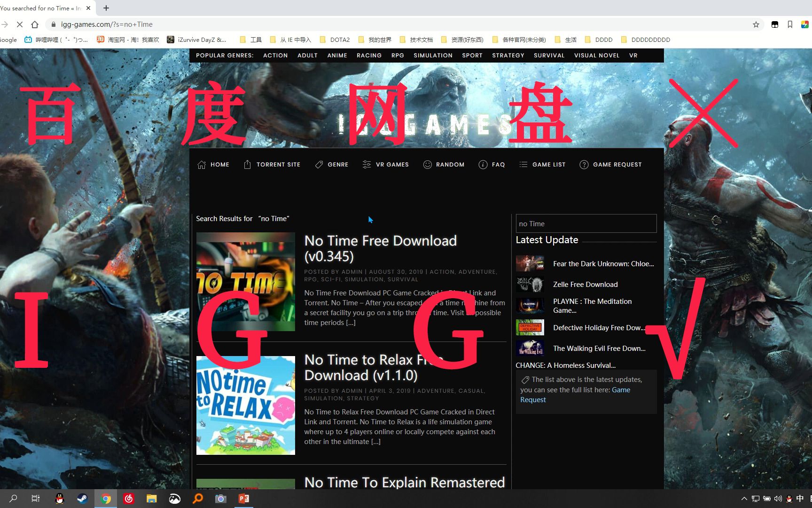Open the RACING genre
The width and height of the screenshot is (812, 508).
click(369, 56)
